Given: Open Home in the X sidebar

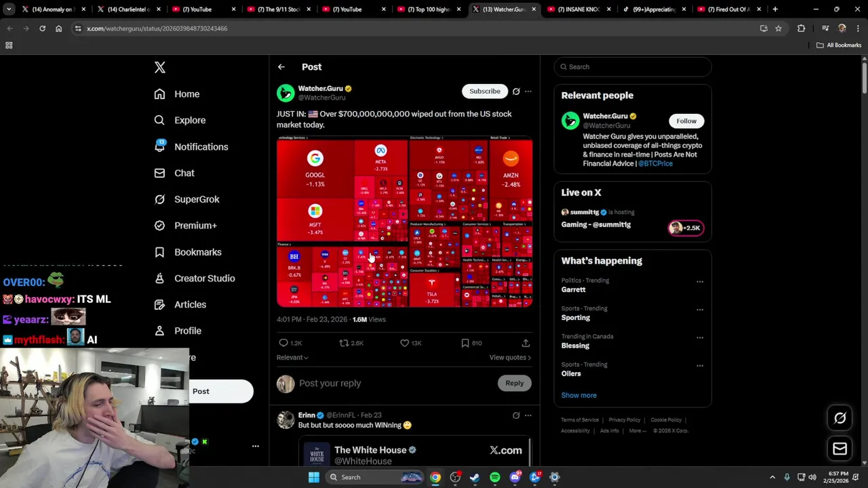Looking at the screenshot, I should coord(177,94).
